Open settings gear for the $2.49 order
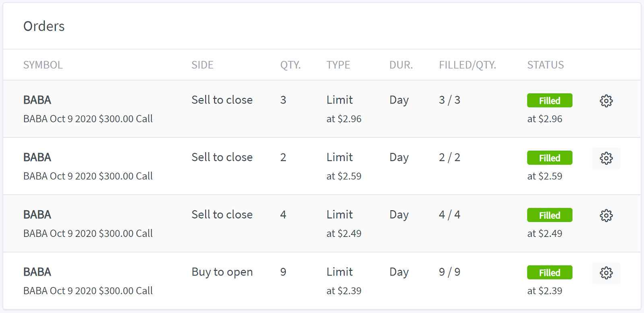This screenshot has height=313, width=644. (606, 216)
